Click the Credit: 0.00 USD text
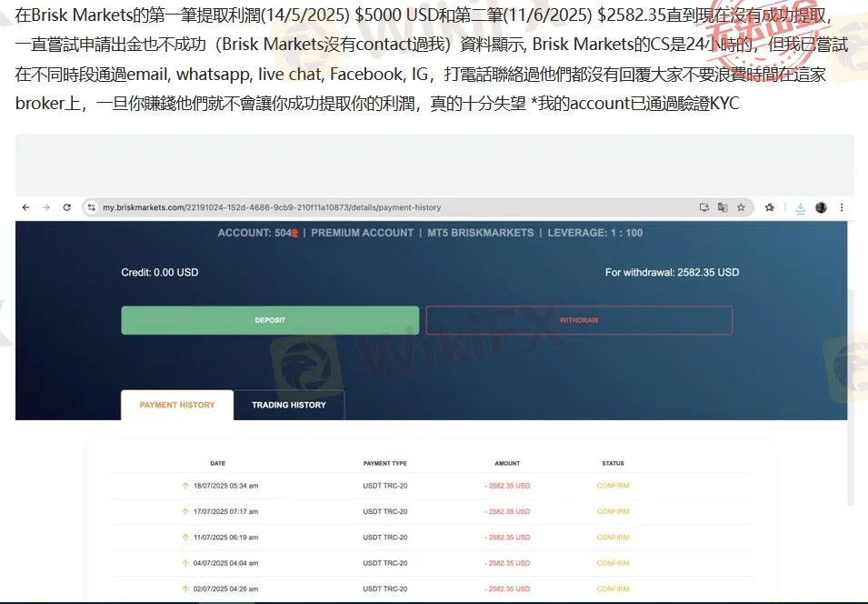The image size is (868, 604). pyautogui.click(x=160, y=272)
